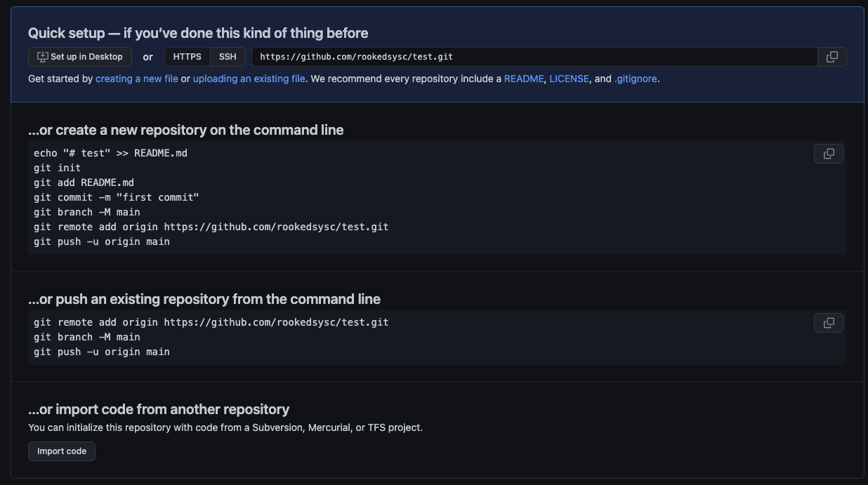Viewport: 868px width, 485px height.
Task: Click the desktop icon in Set up in Desktop
Action: (42, 57)
